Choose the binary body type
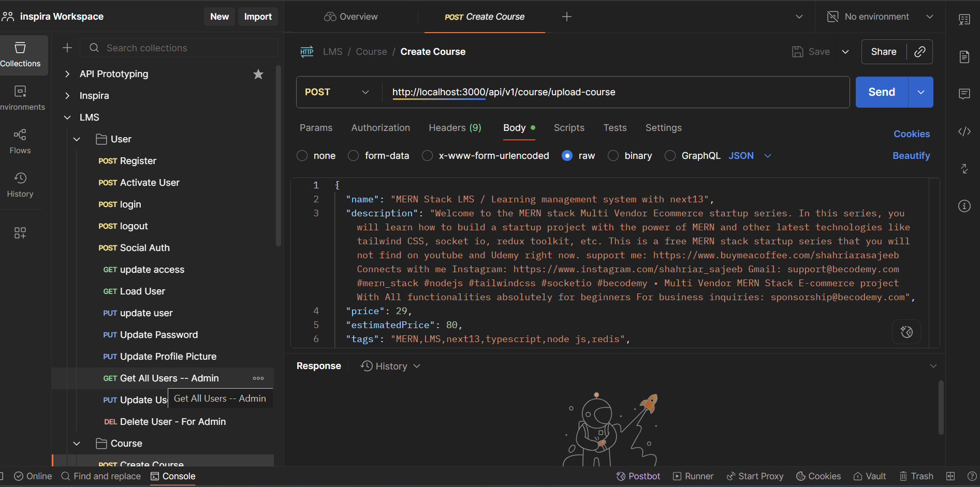This screenshot has width=980, height=487. click(613, 156)
